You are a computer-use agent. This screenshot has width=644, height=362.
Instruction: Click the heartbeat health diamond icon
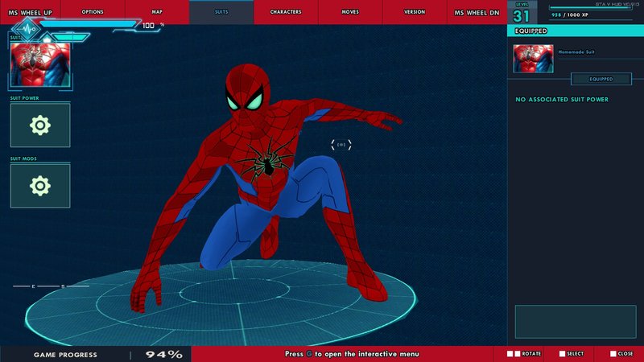pos(27,29)
